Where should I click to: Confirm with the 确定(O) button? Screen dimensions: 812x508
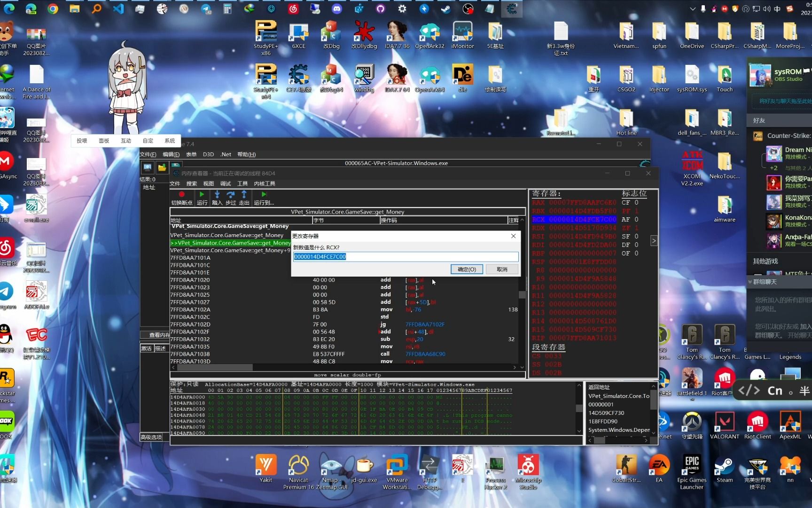[467, 269]
